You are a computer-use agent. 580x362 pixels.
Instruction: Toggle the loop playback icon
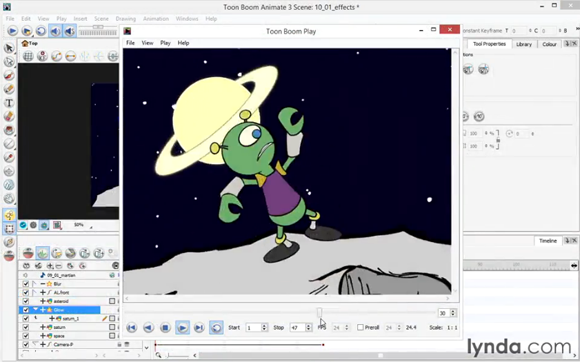[216, 328]
